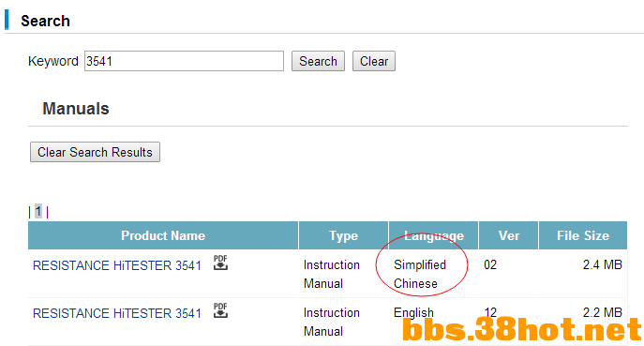Click the Language column header

(x=434, y=235)
